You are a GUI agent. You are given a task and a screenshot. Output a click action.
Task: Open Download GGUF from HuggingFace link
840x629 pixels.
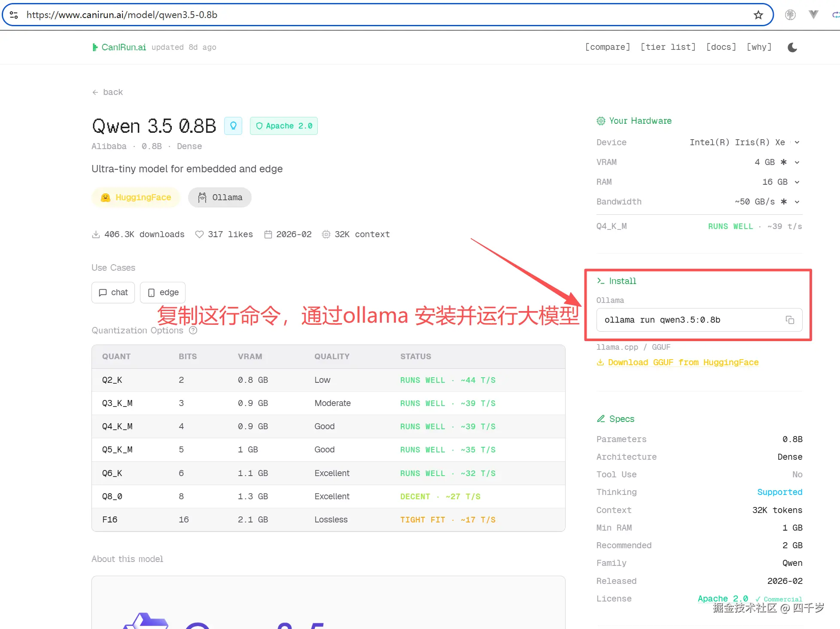tap(683, 362)
